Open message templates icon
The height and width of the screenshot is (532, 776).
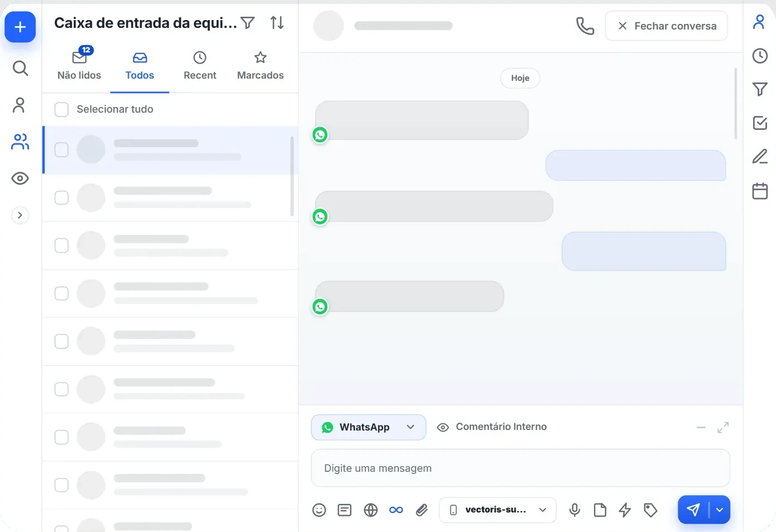click(x=345, y=510)
